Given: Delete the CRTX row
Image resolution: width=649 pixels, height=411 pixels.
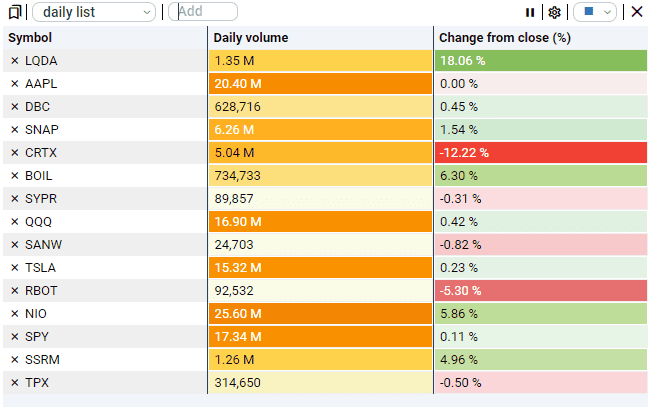Looking at the screenshot, I should (14, 153).
